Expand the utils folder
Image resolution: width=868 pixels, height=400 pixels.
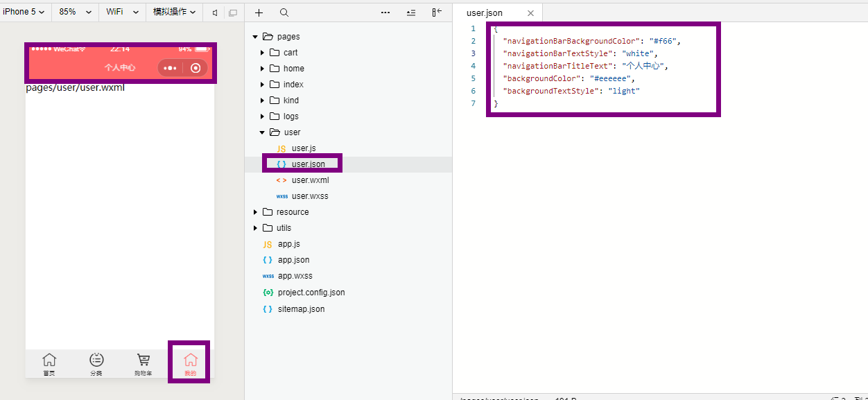tap(255, 228)
